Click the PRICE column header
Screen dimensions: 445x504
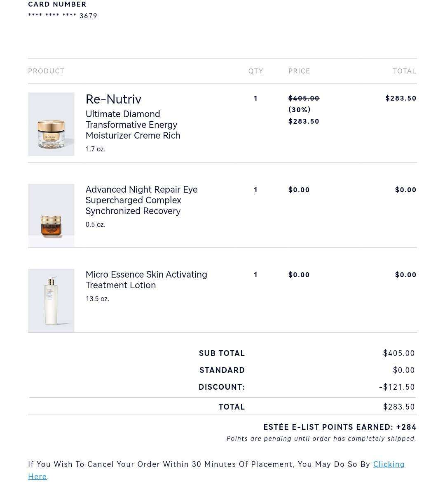tap(299, 71)
